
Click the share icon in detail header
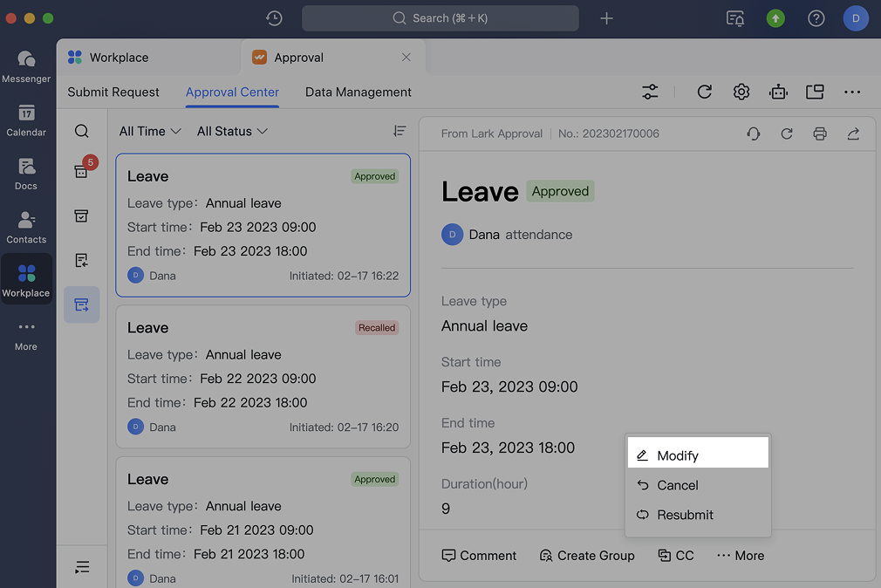(x=853, y=133)
